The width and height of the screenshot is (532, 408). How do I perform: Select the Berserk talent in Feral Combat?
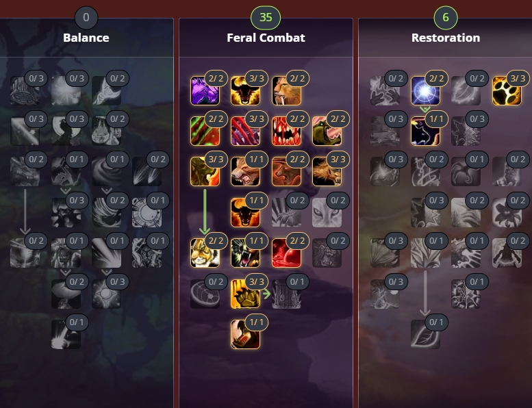245,334
